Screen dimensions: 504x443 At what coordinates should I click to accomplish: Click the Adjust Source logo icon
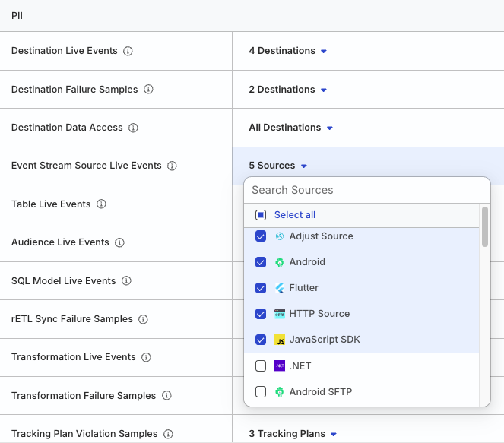point(280,236)
